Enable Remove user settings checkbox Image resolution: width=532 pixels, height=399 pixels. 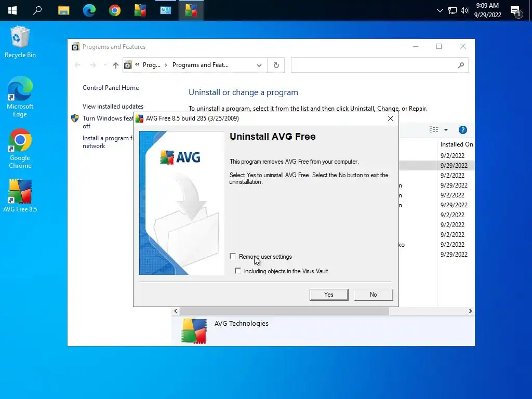233,256
